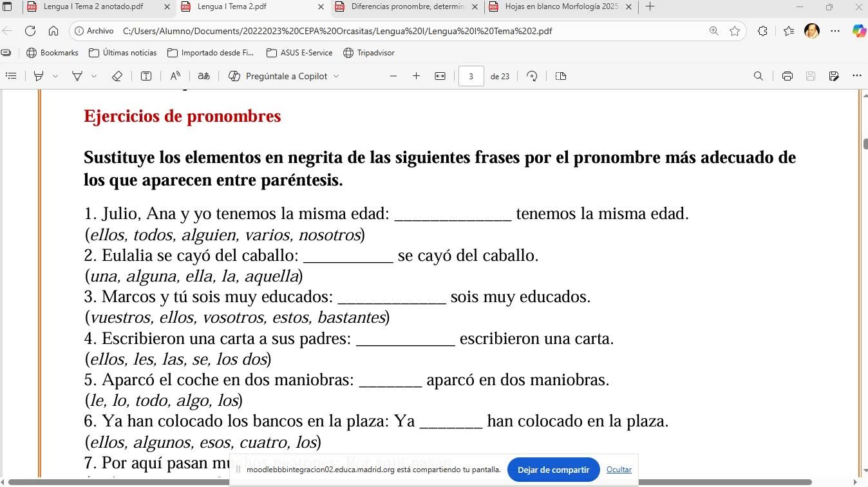The width and height of the screenshot is (868, 487).
Task: Open a new browser tab
Action: [650, 6]
